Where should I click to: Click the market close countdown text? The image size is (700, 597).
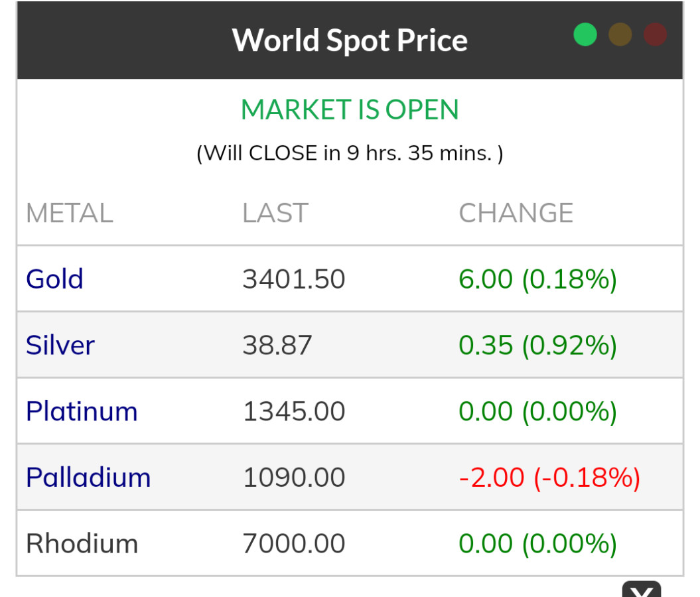(x=350, y=154)
